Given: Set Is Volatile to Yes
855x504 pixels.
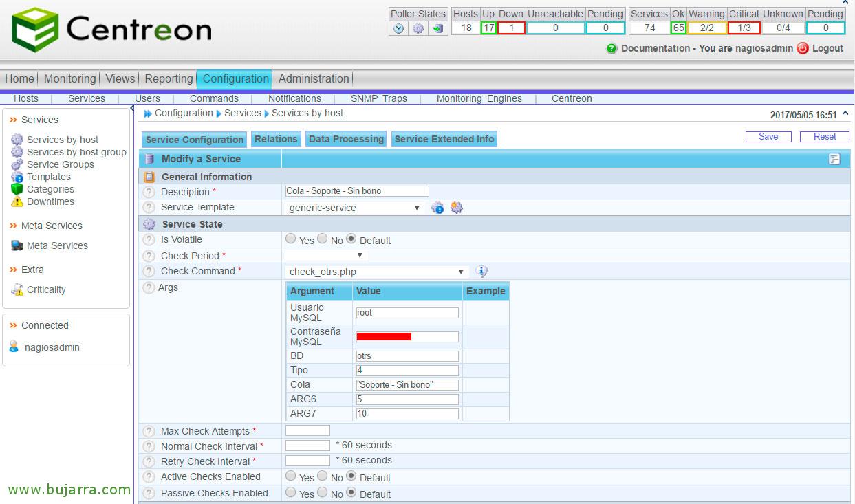Looking at the screenshot, I should pos(291,239).
